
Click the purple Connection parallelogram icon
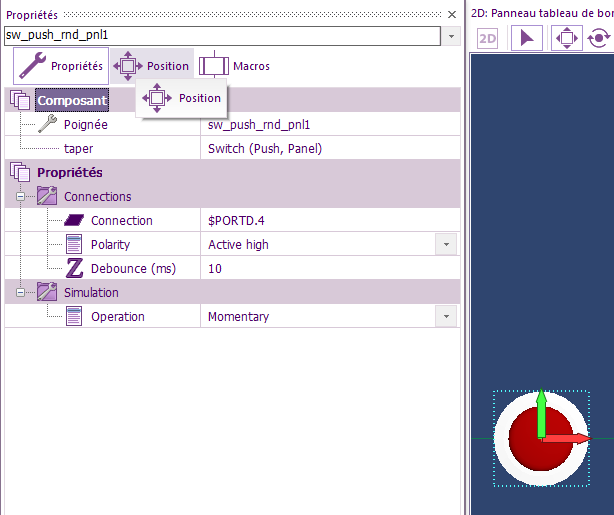point(75,220)
